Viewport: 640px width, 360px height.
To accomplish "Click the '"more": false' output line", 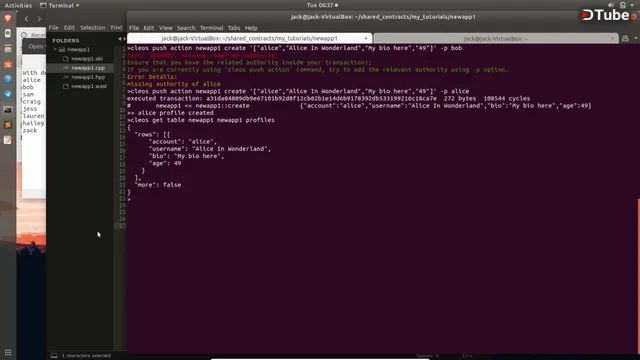I will click(158, 185).
